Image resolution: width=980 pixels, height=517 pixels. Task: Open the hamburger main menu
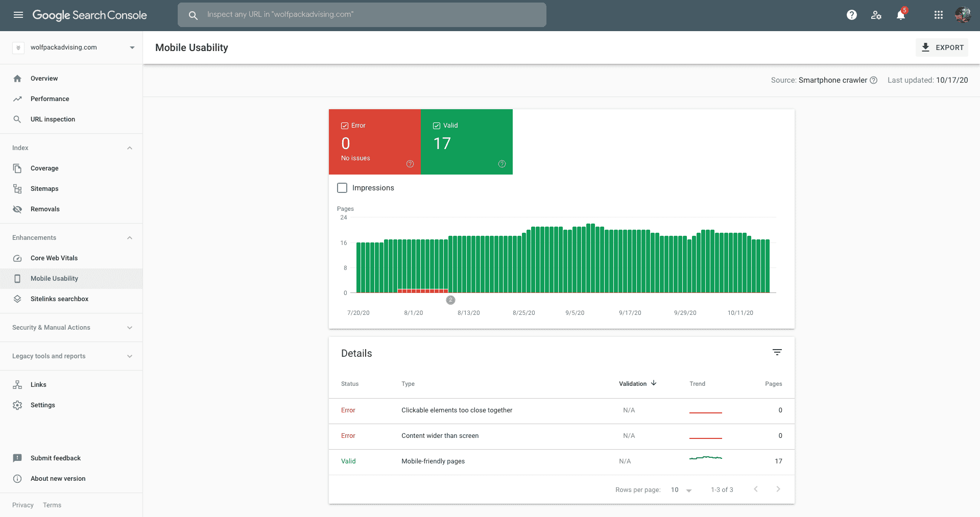pyautogui.click(x=18, y=15)
